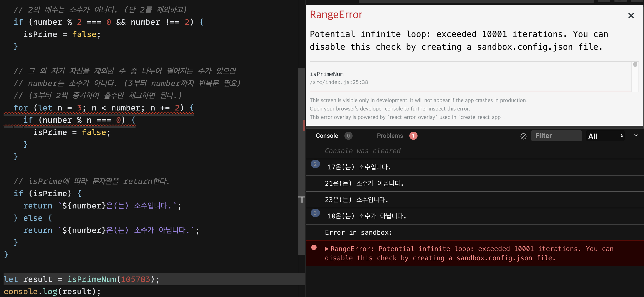Click the console Filter input field
The image size is (644, 297).
(x=556, y=136)
